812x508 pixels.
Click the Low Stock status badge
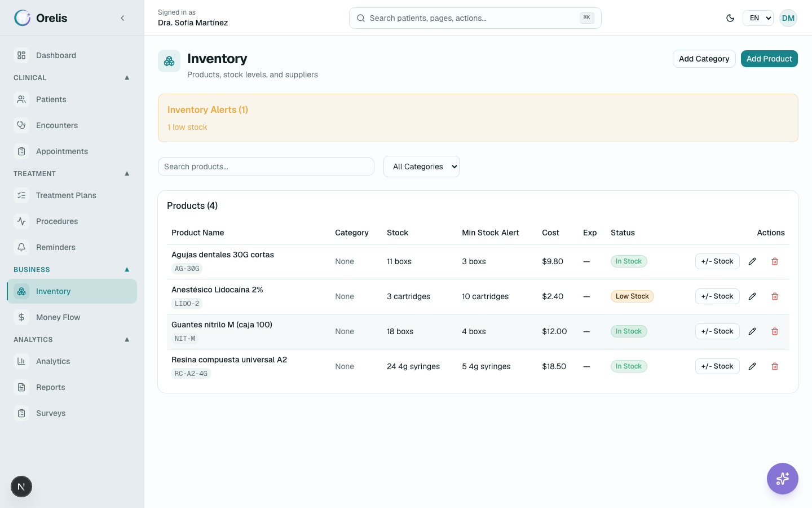(632, 296)
